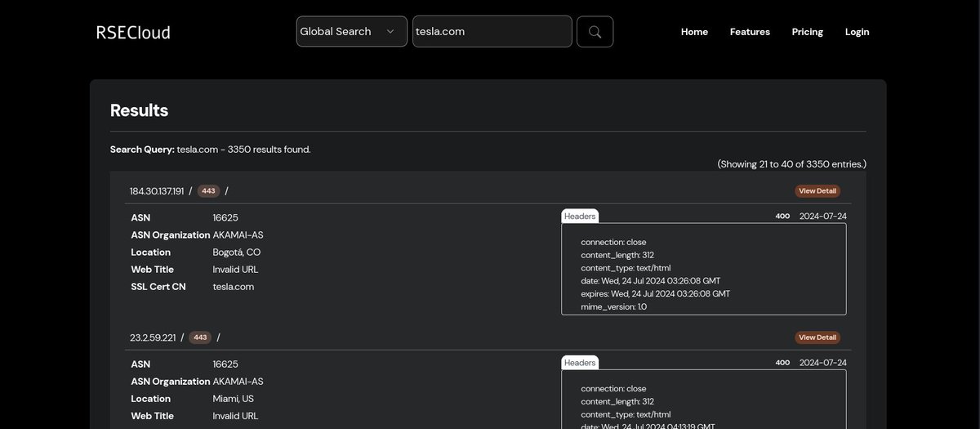Image resolution: width=980 pixels, height=429 pixels.
Task: Click port 443 badge of 23.2.59.221
Action: point(200,337)
